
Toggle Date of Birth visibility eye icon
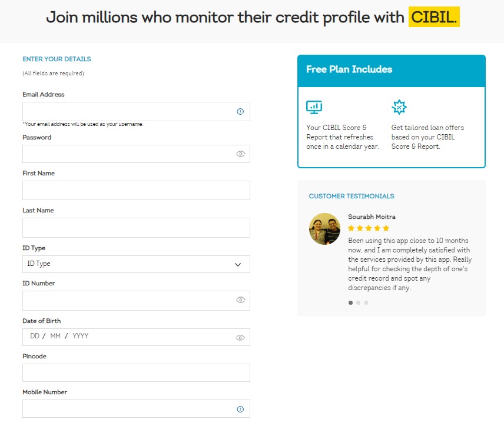(240, 338)
